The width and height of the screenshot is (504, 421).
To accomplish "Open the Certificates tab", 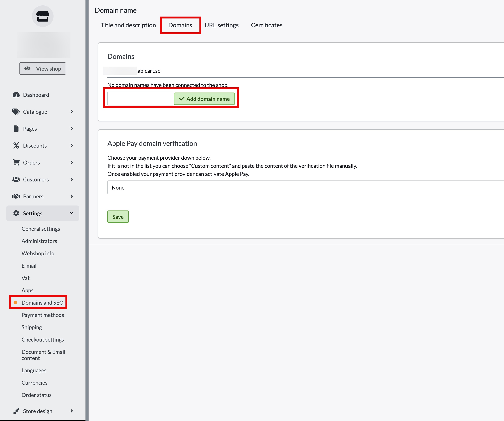I will [x=266, y=25].
